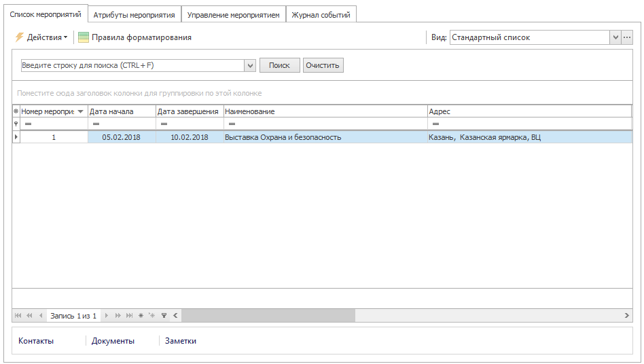Select cell with date 05.02.2018
The image size is (644, 364).
122,137
